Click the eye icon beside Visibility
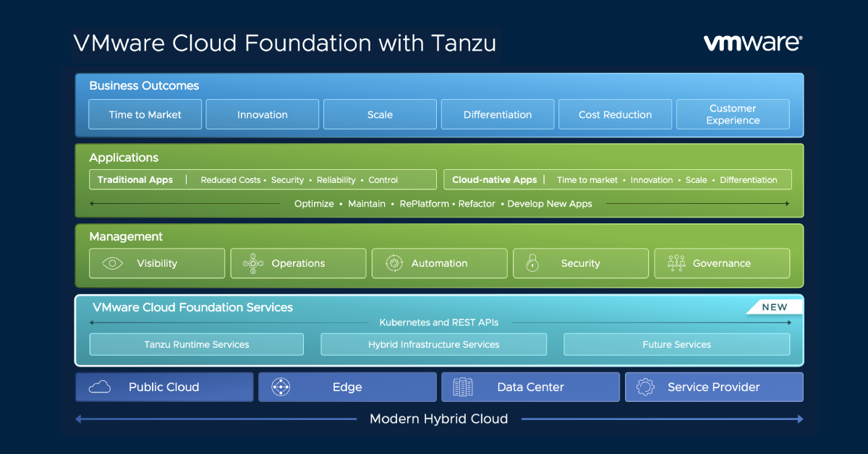Viewport: 868px width, 454px height. [113, 264]
